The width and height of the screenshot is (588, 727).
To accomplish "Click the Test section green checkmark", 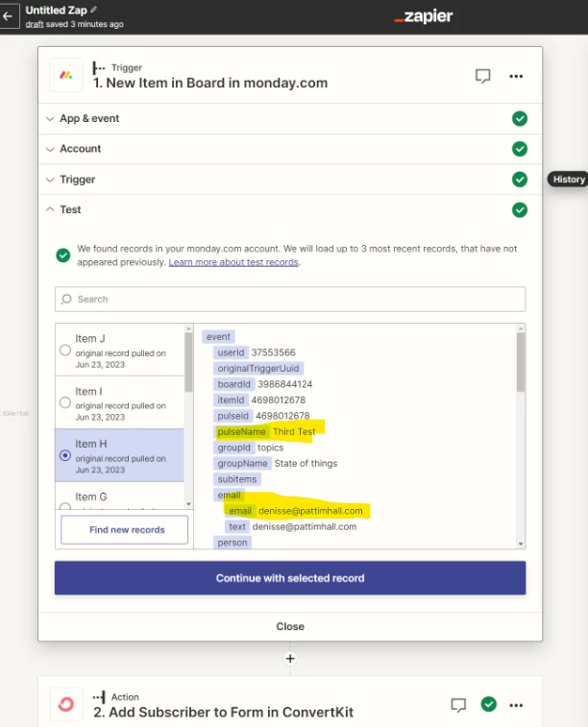I will [520, 210].
